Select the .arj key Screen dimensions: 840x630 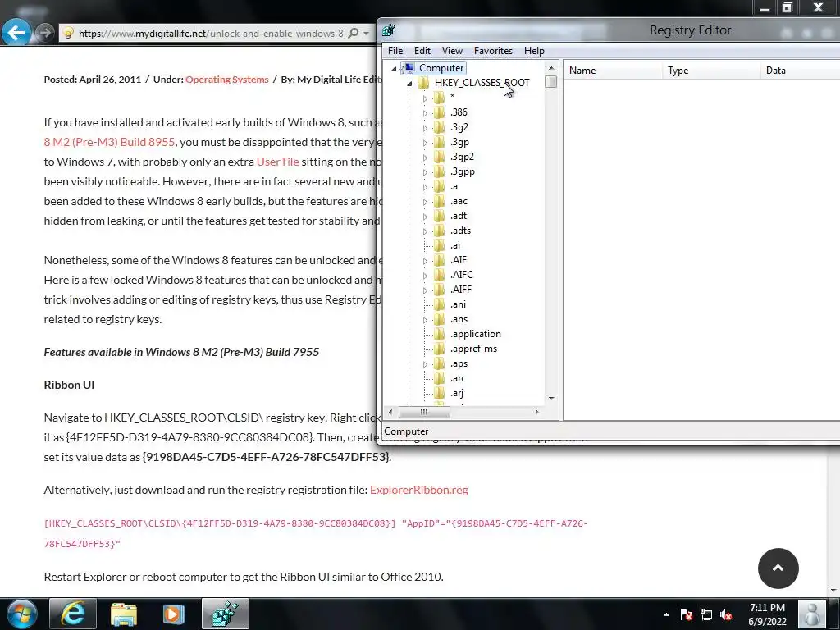456,393
